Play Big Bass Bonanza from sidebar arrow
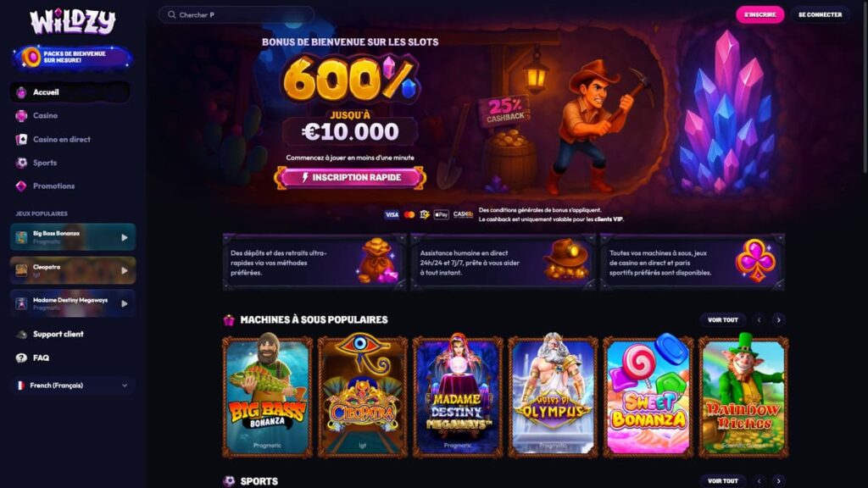Viewport: 868px width, 488px height. coord(125,237)
